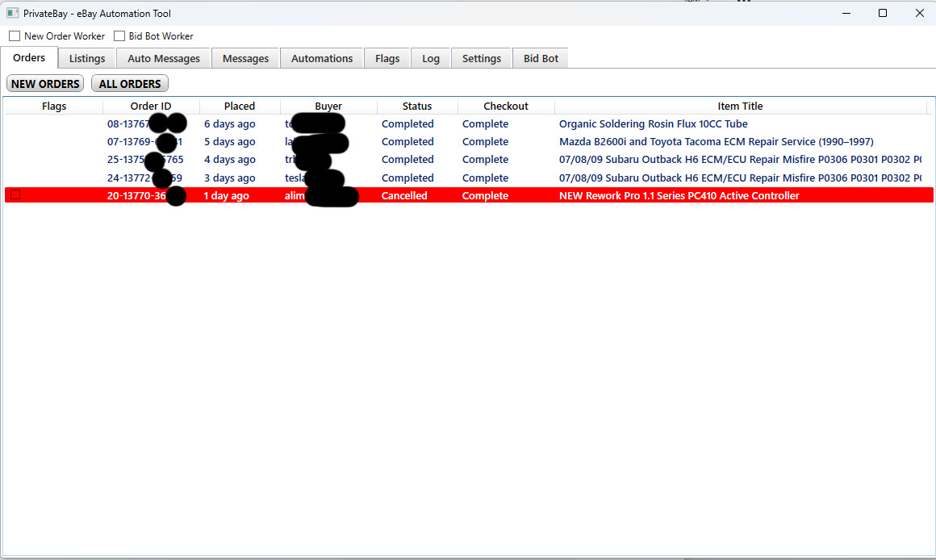The height and width of the screenshot is (560, 936).
Task: Sort orders by the Placed column header
Action: pos(239,106)
